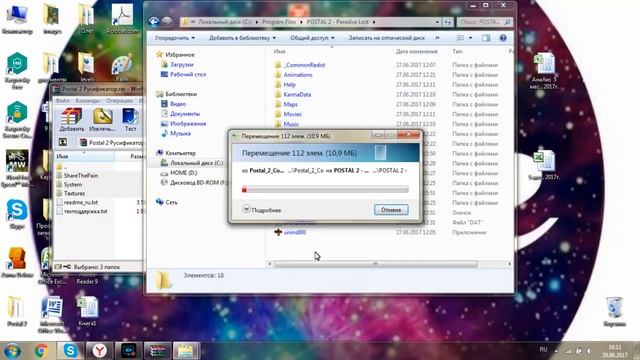Click the refresh button beside address bar
640x360 pixels.
[448, 22]
